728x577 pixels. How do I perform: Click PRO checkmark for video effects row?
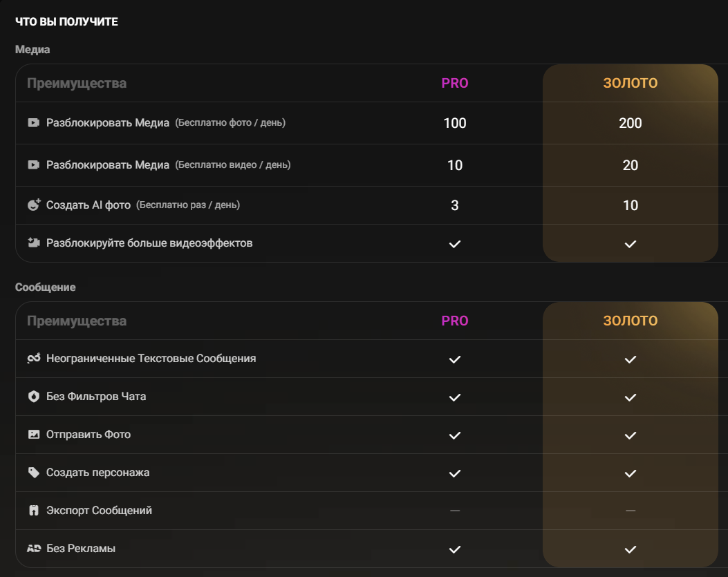[x=455, y=244]
